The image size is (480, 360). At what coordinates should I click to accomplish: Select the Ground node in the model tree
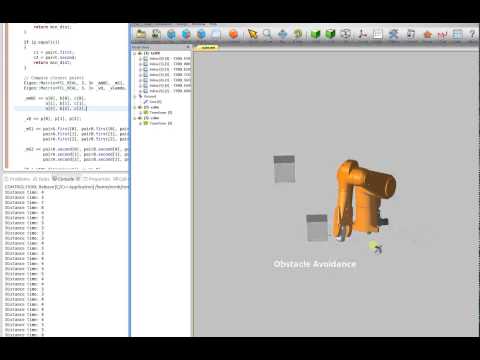click(x=147, y=97)
